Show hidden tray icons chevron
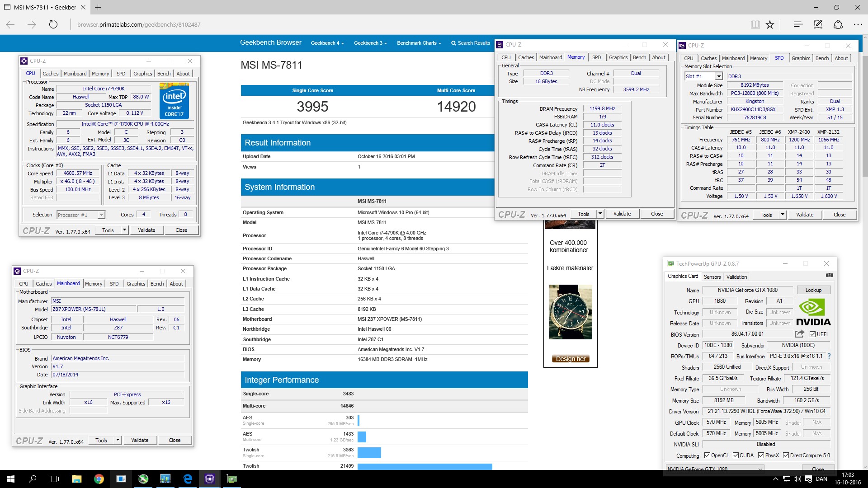 point(776,479)
